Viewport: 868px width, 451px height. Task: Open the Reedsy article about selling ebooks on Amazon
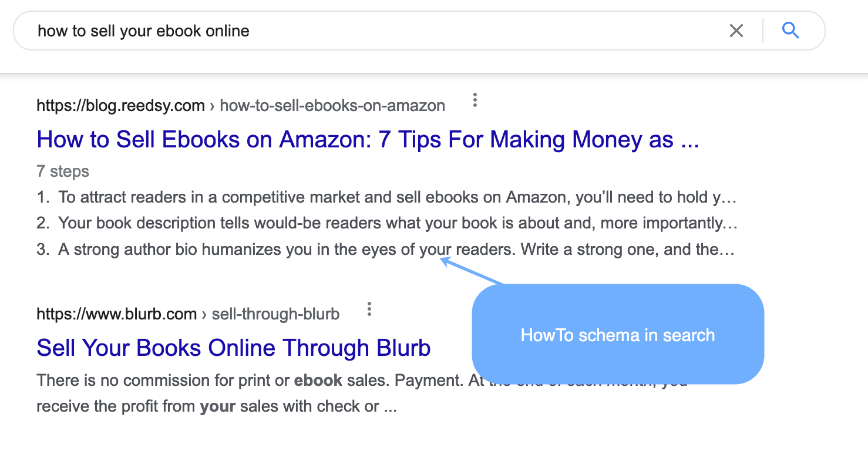(x=367, y=139)
